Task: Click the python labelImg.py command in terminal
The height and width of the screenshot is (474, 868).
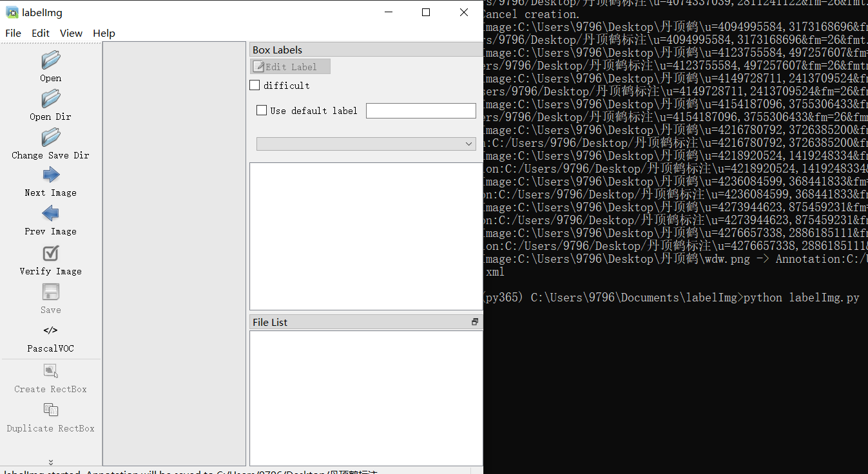Action: pyautogui.click(x=801, y=298)
